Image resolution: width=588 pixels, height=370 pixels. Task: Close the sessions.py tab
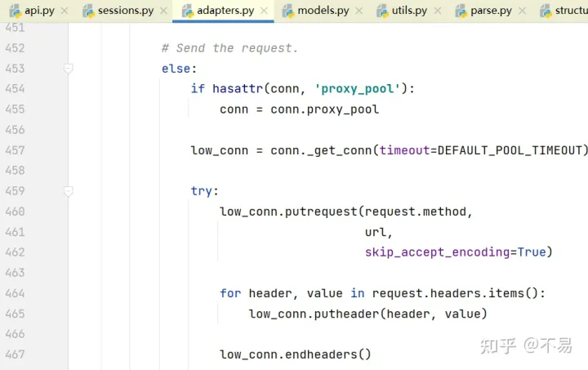tap(163, 11)
